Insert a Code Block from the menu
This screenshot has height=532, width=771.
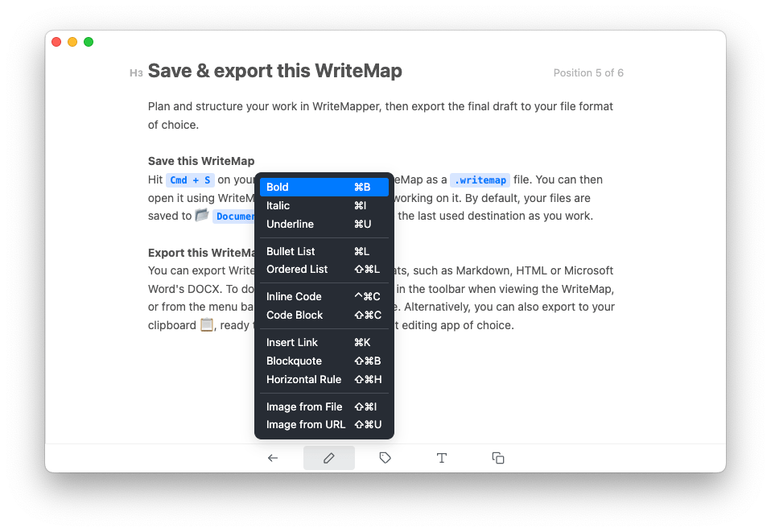(x=324, y=315)
